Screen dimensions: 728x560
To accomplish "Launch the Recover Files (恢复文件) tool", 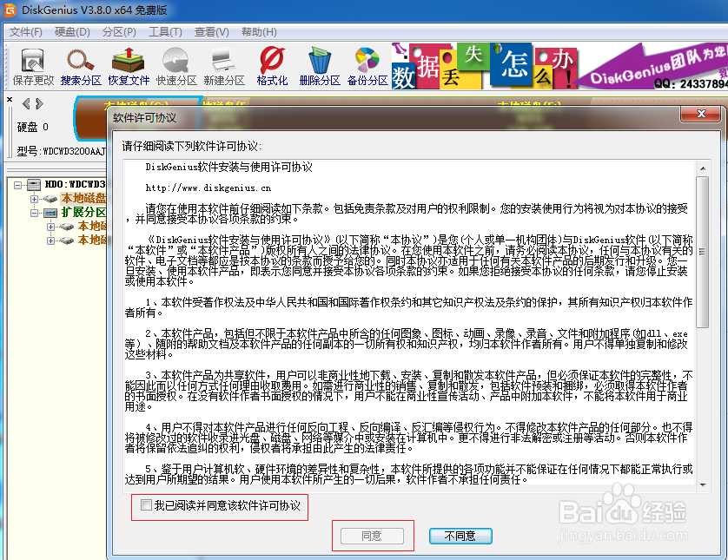I will [x=129, y=67].
